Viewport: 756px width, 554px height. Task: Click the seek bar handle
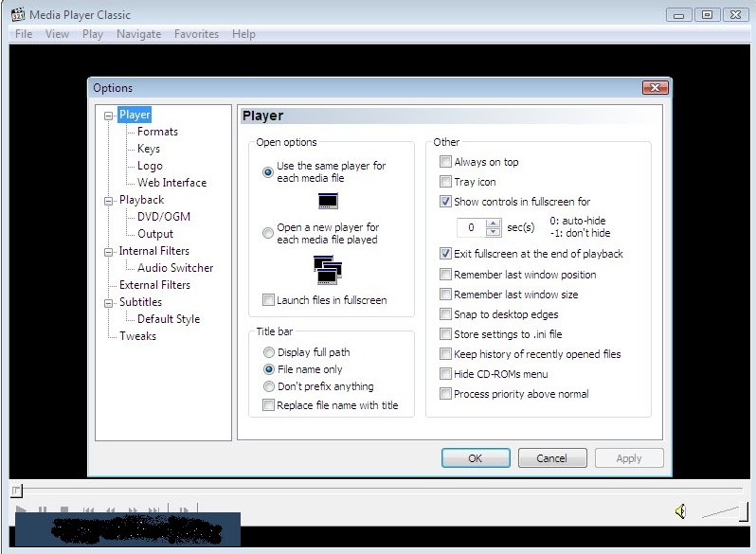tap(16, 491)
